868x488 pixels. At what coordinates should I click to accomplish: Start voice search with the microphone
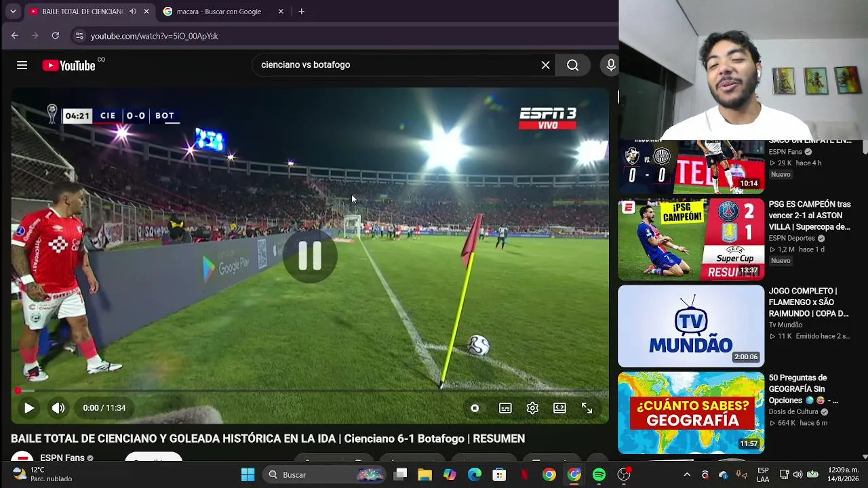pyautogui.click(x=610, y=65)
